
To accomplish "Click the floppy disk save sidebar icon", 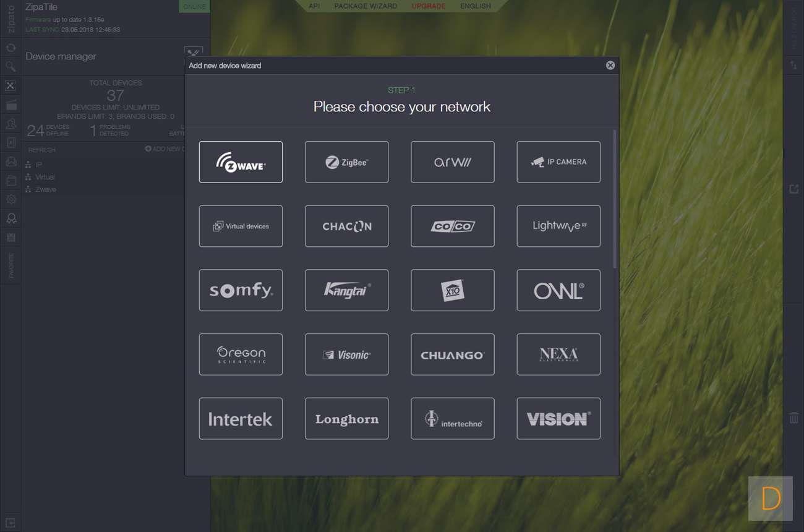I will [11, 238].
